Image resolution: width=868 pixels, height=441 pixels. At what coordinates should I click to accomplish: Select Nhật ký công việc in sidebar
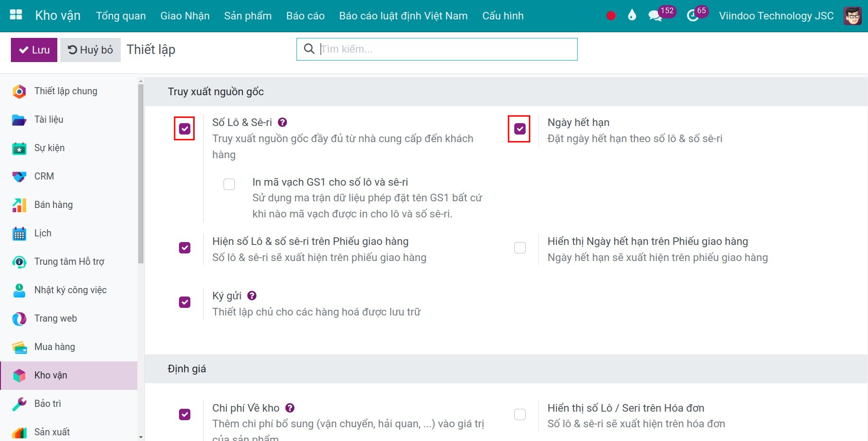click(69, 290)
